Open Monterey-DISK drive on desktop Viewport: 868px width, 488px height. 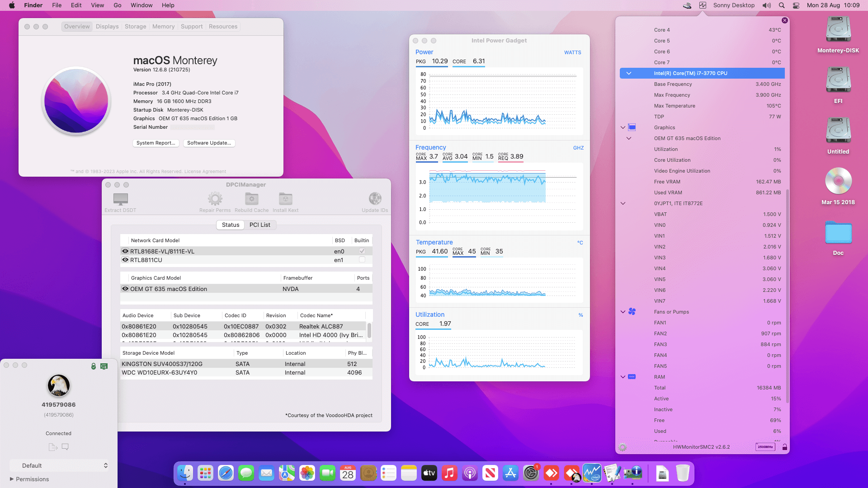tap(838, 30)
